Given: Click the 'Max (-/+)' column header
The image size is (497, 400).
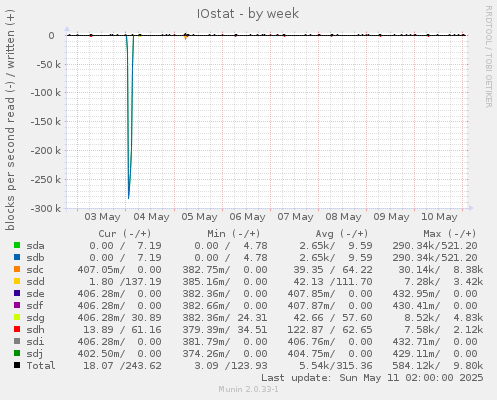Looking at the screenshot, I should (450, 233).
